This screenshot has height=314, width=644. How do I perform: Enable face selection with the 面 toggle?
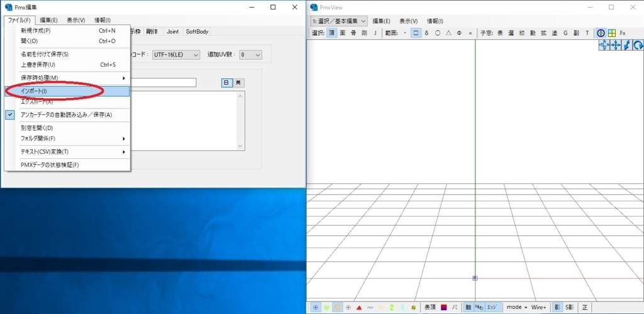pos(342,33)
